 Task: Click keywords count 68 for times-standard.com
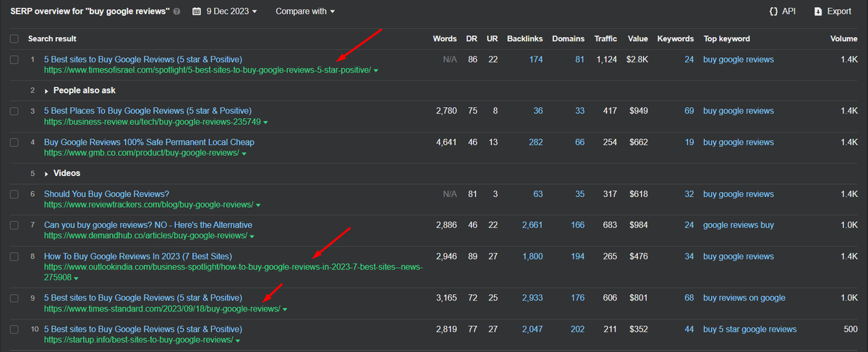[x=689, y=298]
